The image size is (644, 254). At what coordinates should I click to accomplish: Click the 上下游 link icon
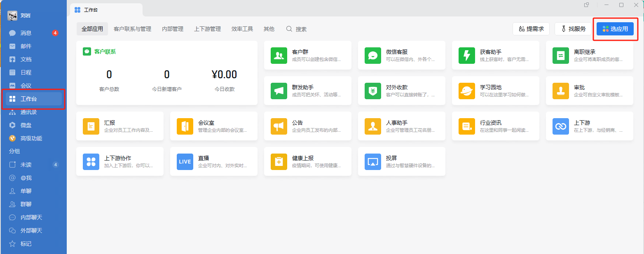click(561, 126)
